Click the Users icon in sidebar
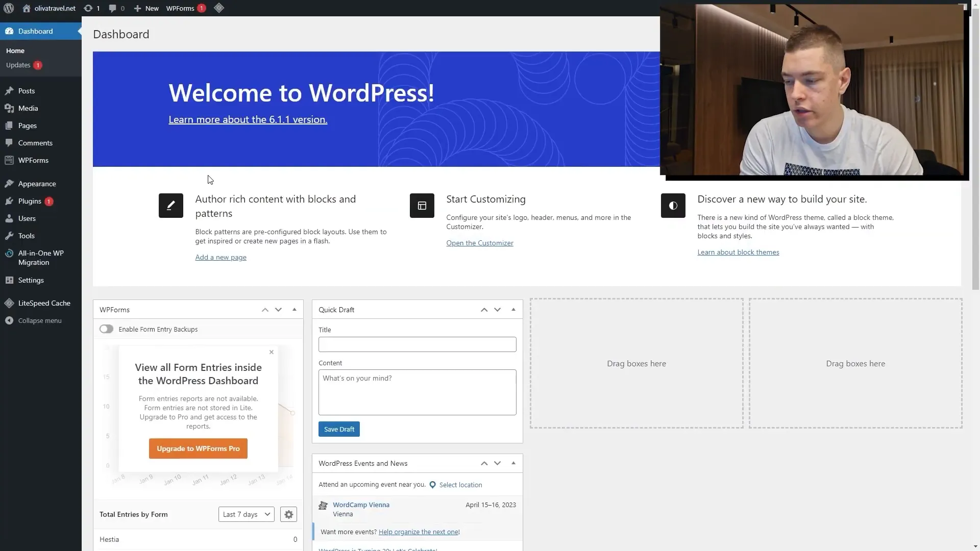Viewport: 980px width, 551px height. (x=9, y=218)
